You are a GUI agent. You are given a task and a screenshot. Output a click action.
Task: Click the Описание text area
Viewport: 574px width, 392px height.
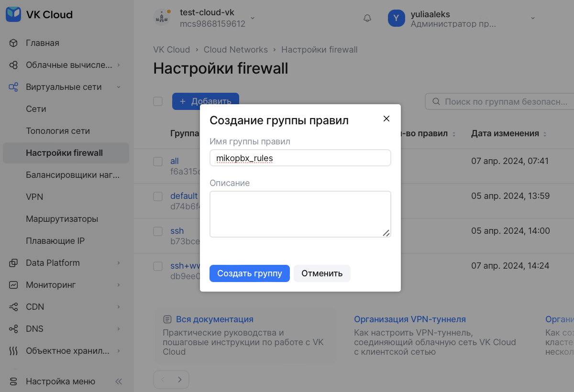coord(300,214)
